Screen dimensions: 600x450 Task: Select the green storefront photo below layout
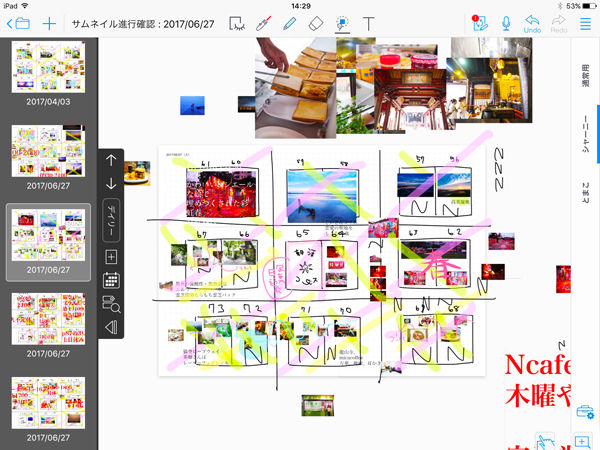318,406
